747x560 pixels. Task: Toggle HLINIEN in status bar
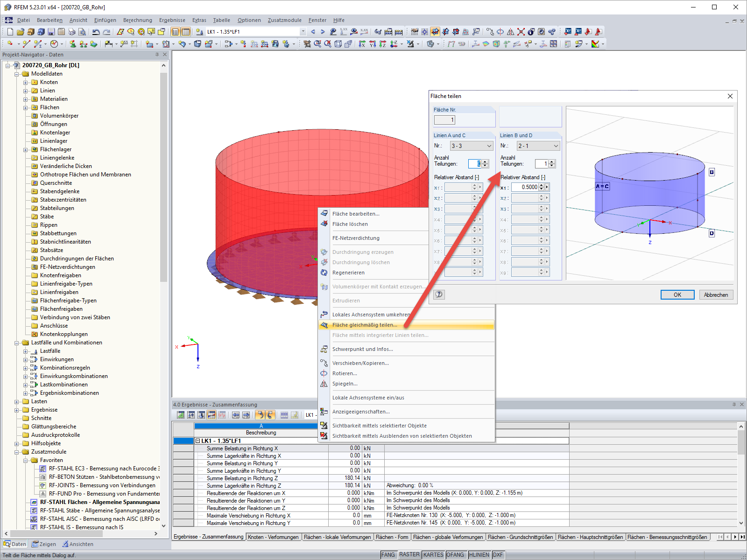coord(479,555)
